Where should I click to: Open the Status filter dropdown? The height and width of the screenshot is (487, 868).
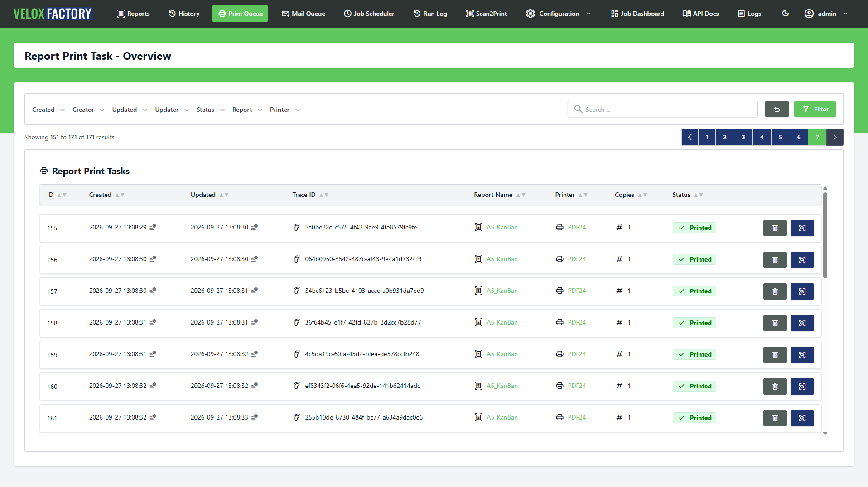pos(211,110)
